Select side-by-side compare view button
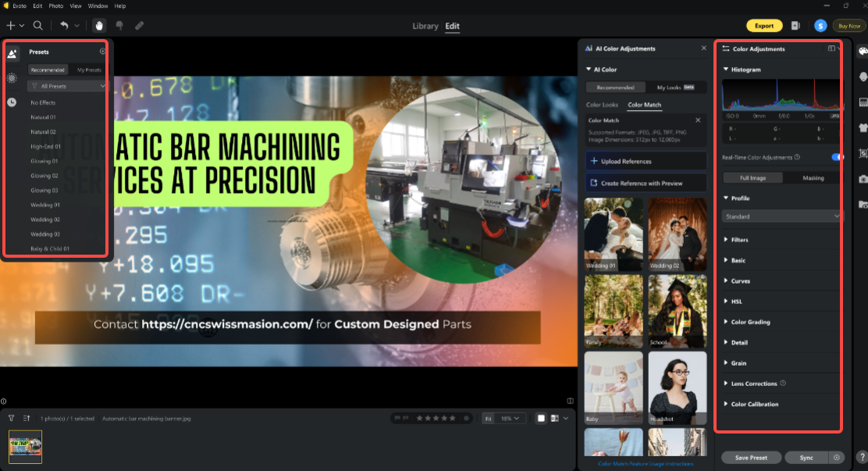The image size is (868, 471). pyautogui.click(x=555, y=419)
